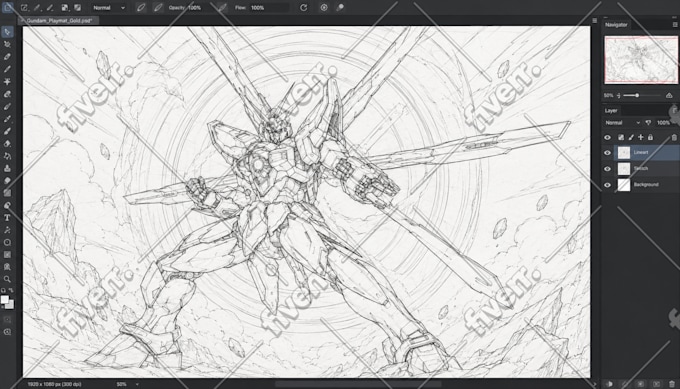The width and height of the screenshot is (680, 389).
Task: Open the document tab panel menu icon
Action: (595, 20)
